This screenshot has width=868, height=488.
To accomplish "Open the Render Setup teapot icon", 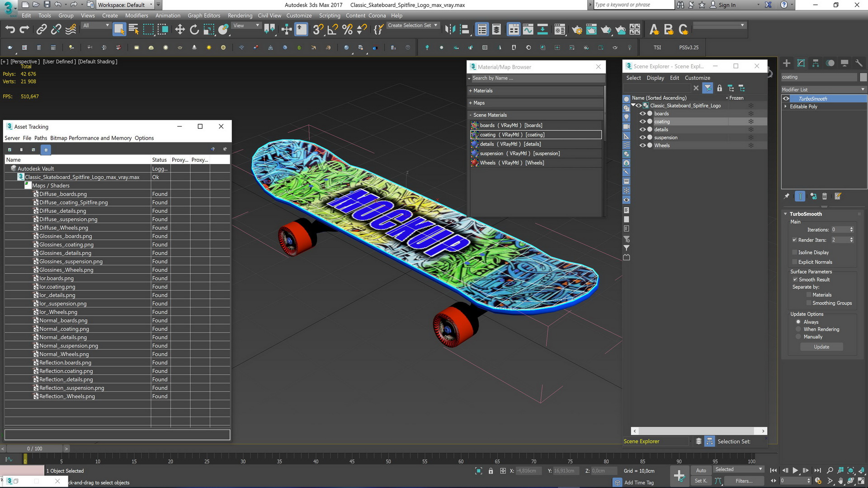I will (577, 29).
